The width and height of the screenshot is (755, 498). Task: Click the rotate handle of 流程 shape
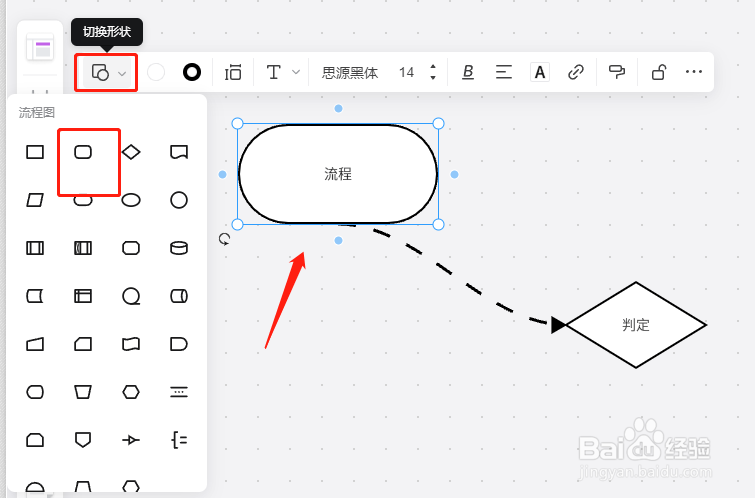point(224,239)
